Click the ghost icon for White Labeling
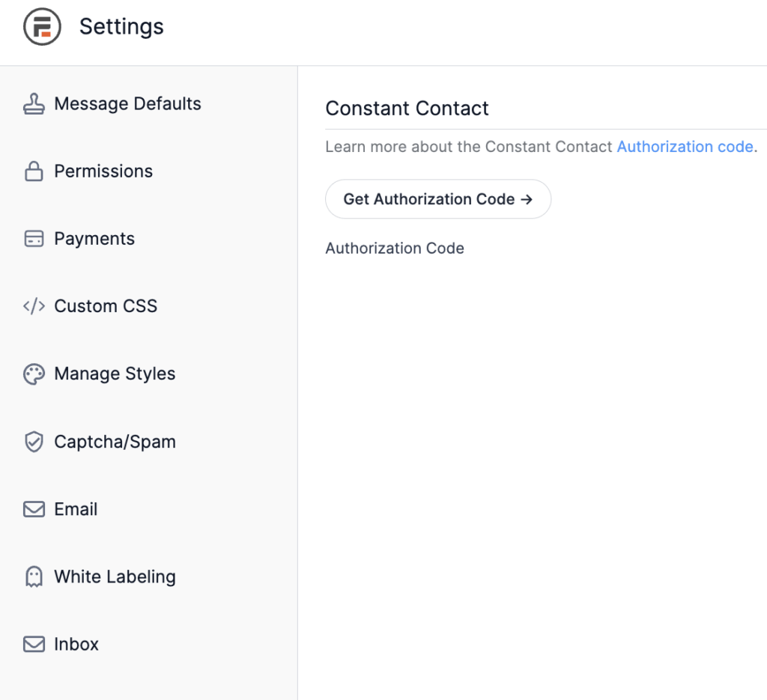 pos(34,576)
